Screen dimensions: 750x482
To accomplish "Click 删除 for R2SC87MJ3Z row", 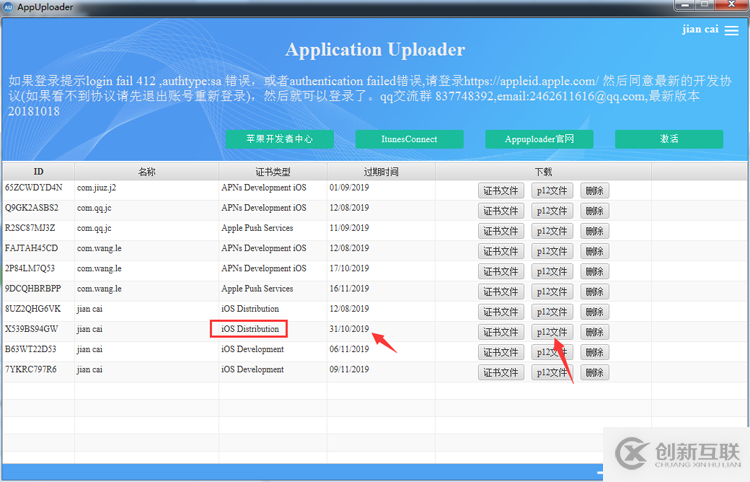I will point(595,231).
